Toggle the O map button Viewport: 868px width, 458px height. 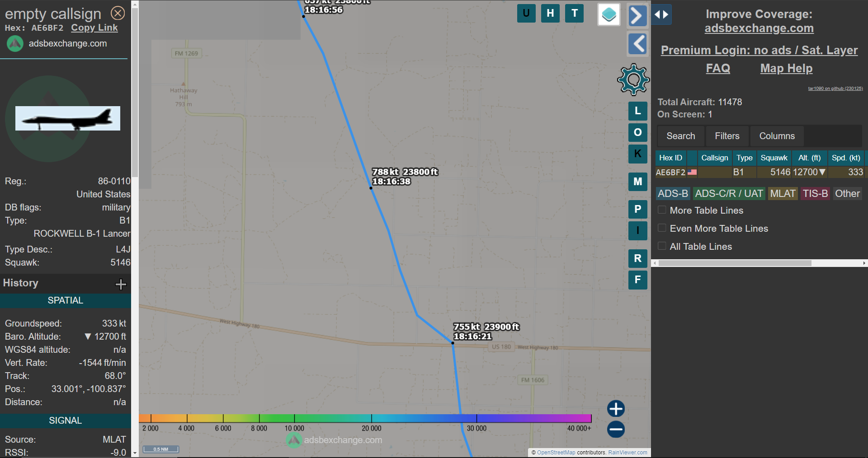point(637,132)
